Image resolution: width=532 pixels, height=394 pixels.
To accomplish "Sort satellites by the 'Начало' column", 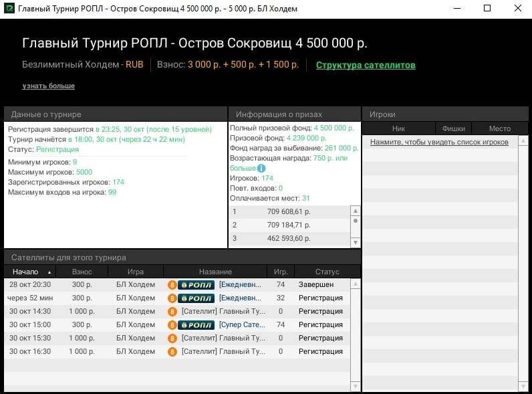I will coord(30,272).
